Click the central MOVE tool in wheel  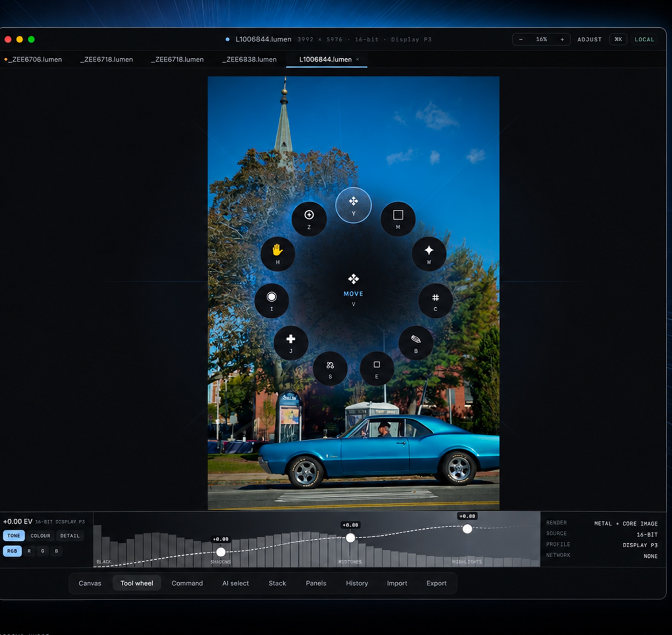click(353, 290)
